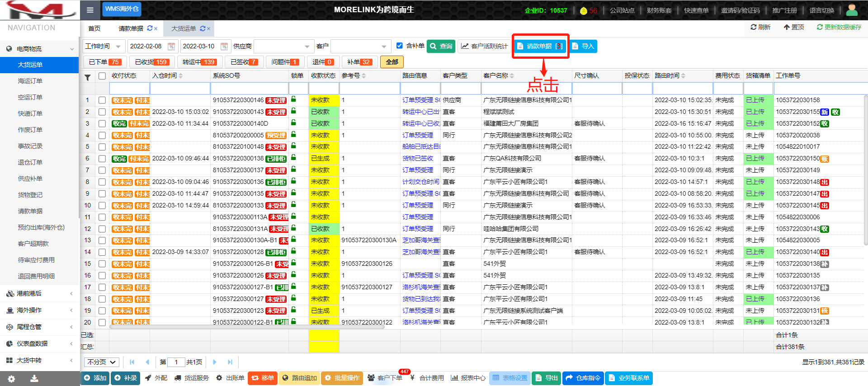868x386 pixels.
Task: Click the download icon in sidebar footer
Action: pyautogui.click(x=34, y=379)
